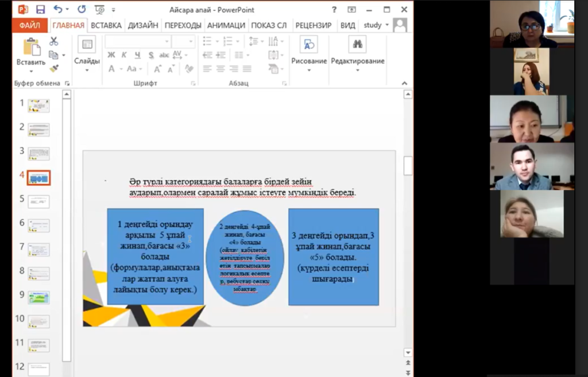Click the Save icon in the quick access toolbar

click(x=40, y=10)
